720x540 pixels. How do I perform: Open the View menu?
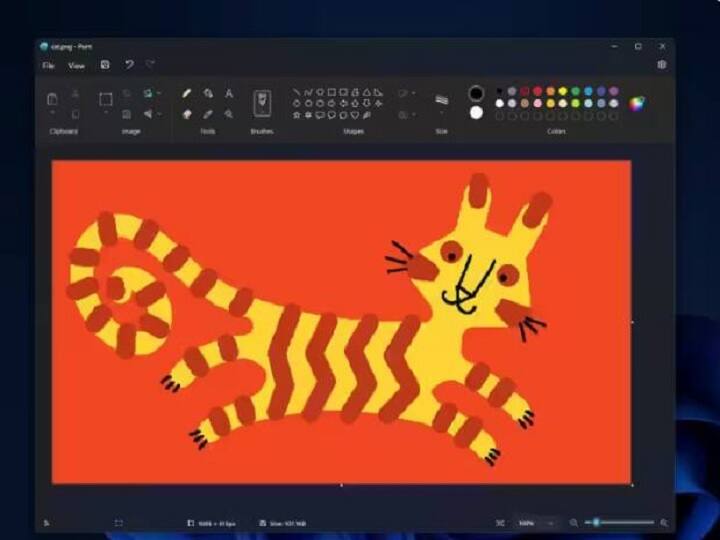coord(76,66)
